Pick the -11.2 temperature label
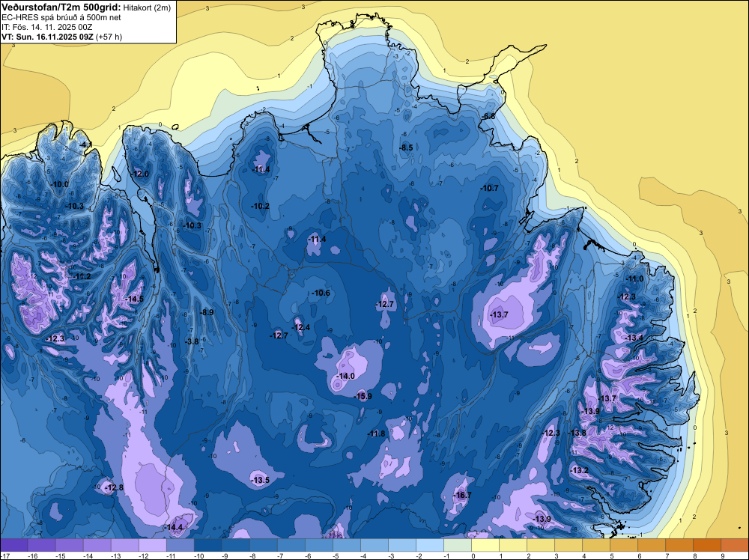The height and width of the screenshot is (560, 749). [x=82, y=276]
